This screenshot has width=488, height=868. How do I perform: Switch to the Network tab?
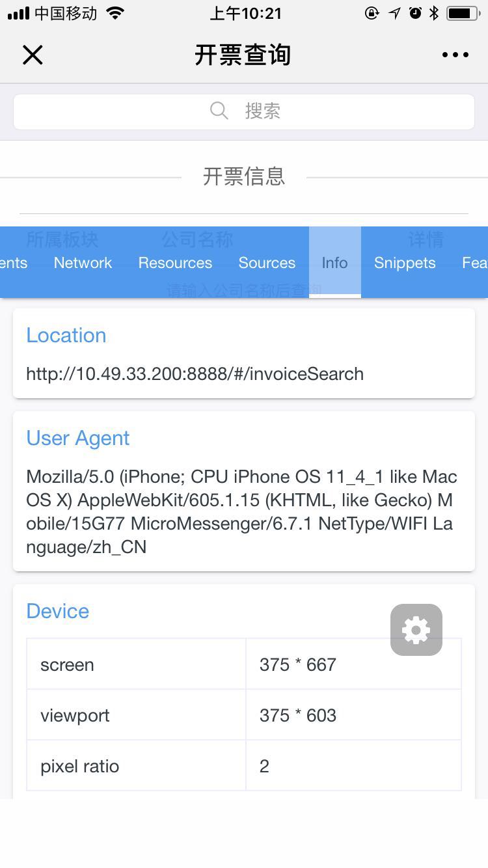click(83, 263)
